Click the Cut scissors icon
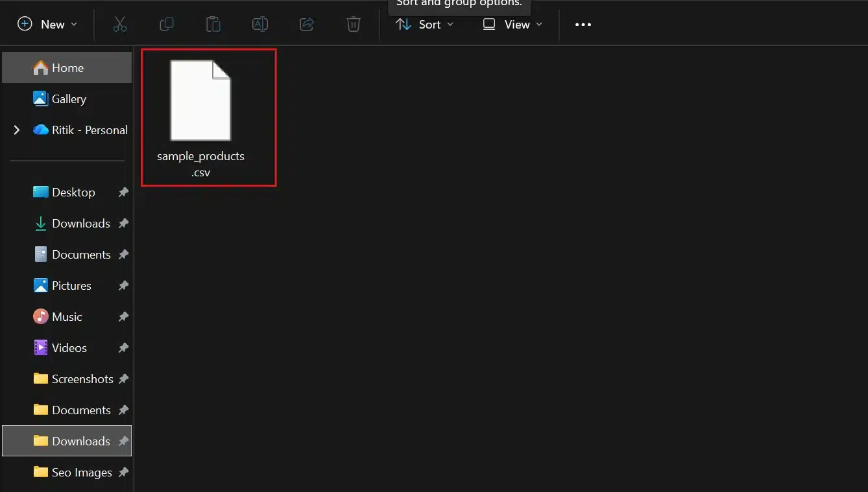The image size is (868, 492). 119,25
